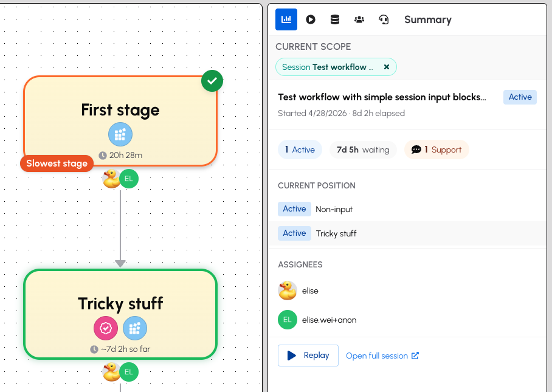552x392 pixels.
Task: Select the 1 Support pill
Action: (x=436, y=150)
